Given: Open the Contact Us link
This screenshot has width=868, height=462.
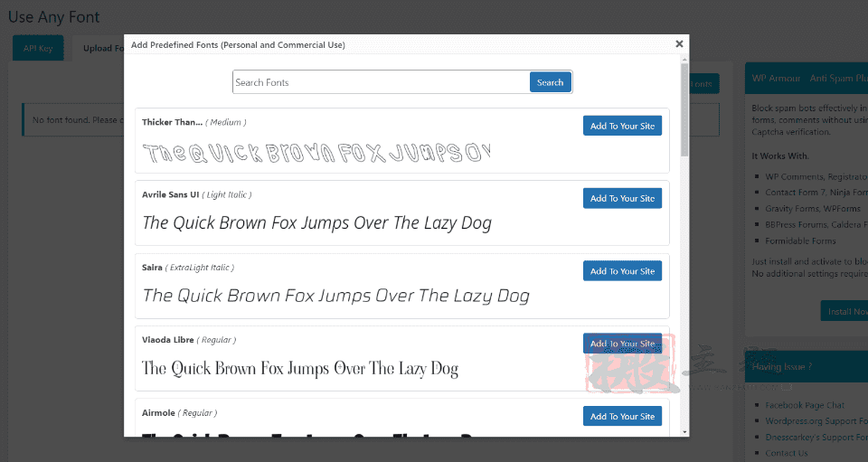Looking at the screenshot, I should [787, 453].
